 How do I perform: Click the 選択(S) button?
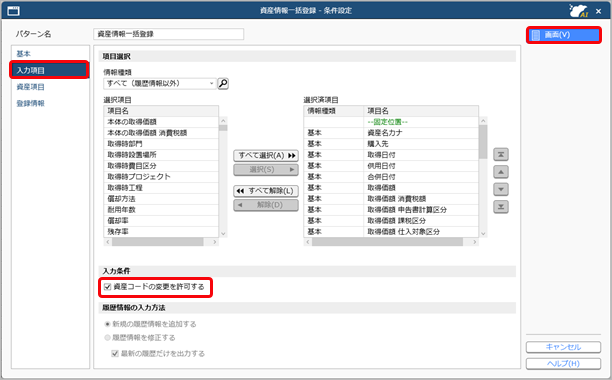(x=266, y=170)
